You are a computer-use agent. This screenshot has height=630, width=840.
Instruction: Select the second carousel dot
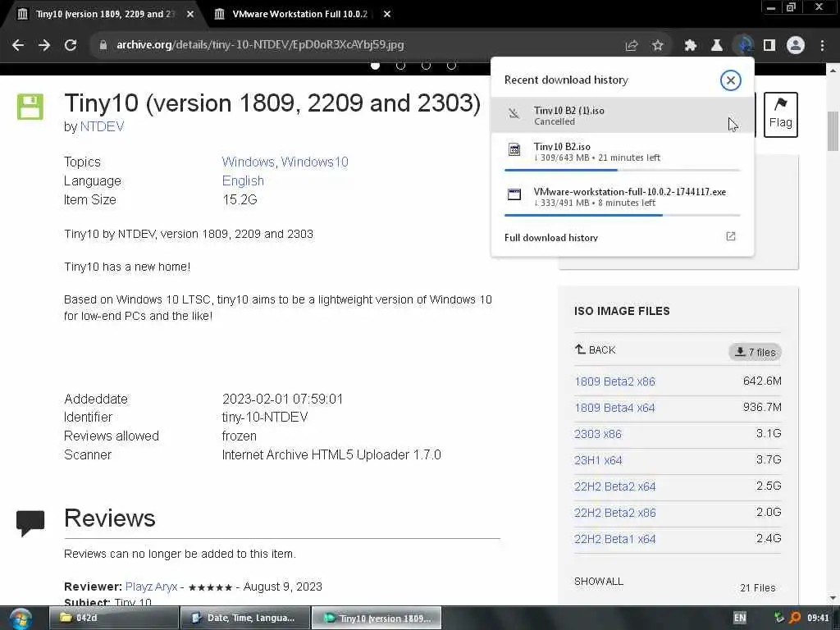pyautogui.click(x=400, y=65)
